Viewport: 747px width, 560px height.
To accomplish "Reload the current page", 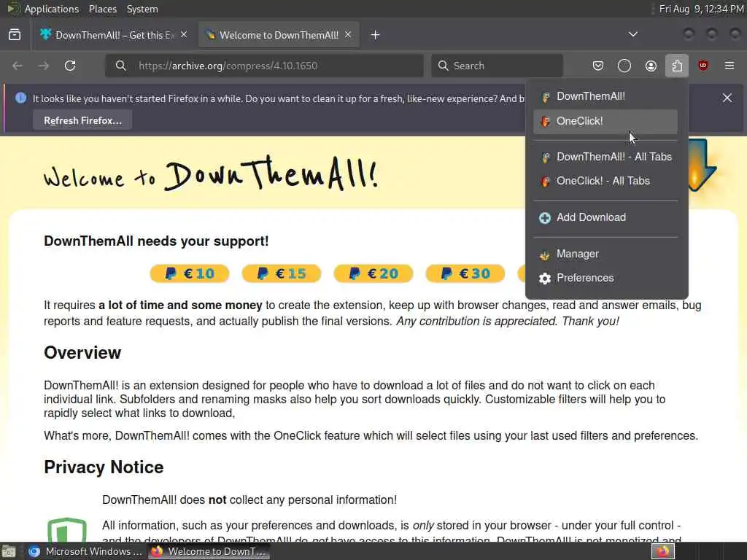I will 70,66.
